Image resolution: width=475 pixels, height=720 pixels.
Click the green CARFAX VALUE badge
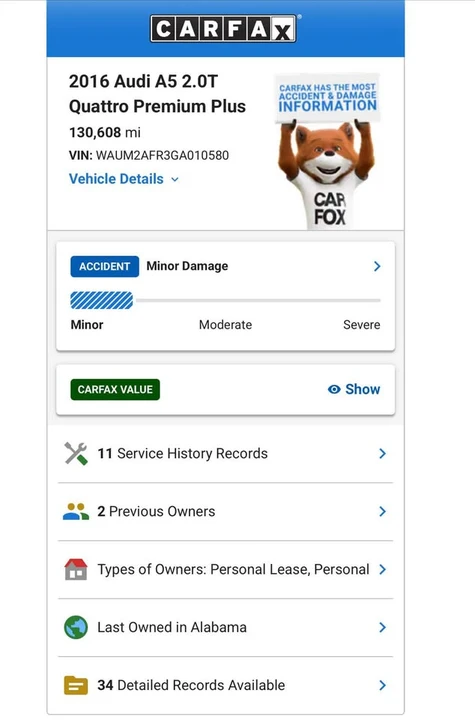click(x=115, y=389)
